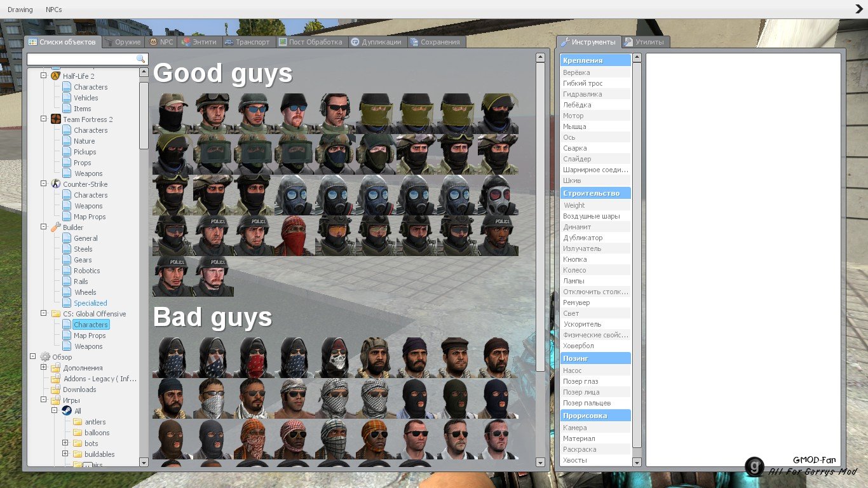Open Map Props under Counter-Strike
The width and height of the screenshot is (868, 488).
pyautogui.click(x=90, y=217)
